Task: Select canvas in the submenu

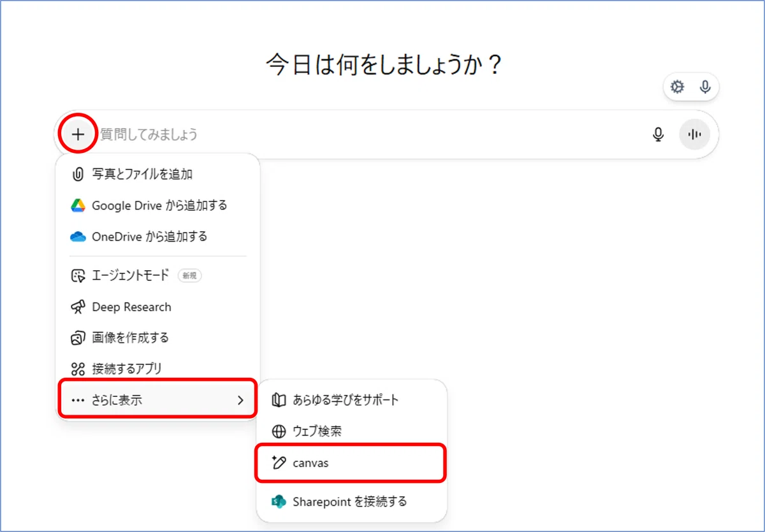Action: 351,463
